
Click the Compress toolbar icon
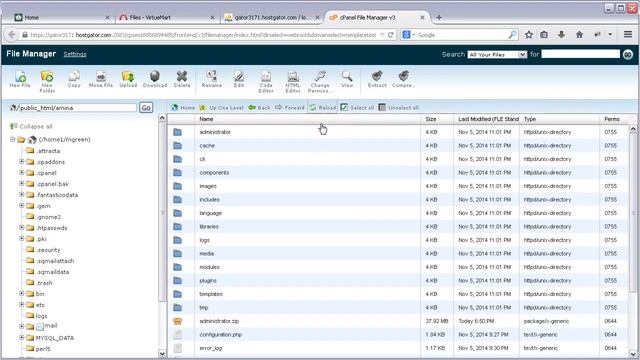403,79
